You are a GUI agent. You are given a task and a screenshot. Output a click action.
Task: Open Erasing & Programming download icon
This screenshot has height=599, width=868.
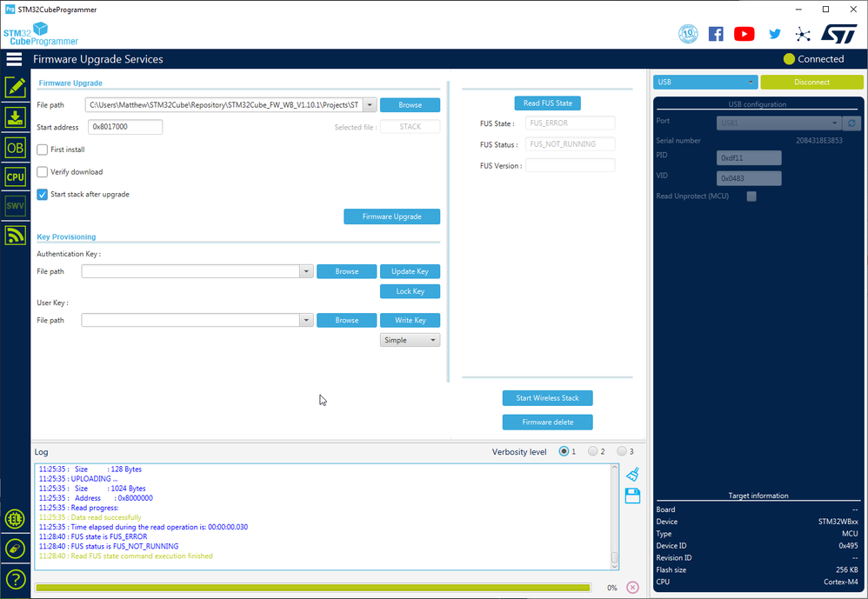(15, 118)
